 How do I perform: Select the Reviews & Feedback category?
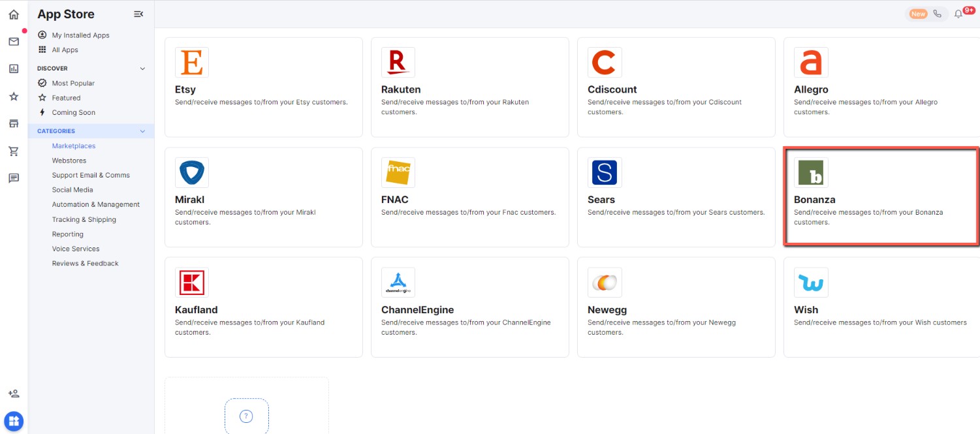point(86,264)
